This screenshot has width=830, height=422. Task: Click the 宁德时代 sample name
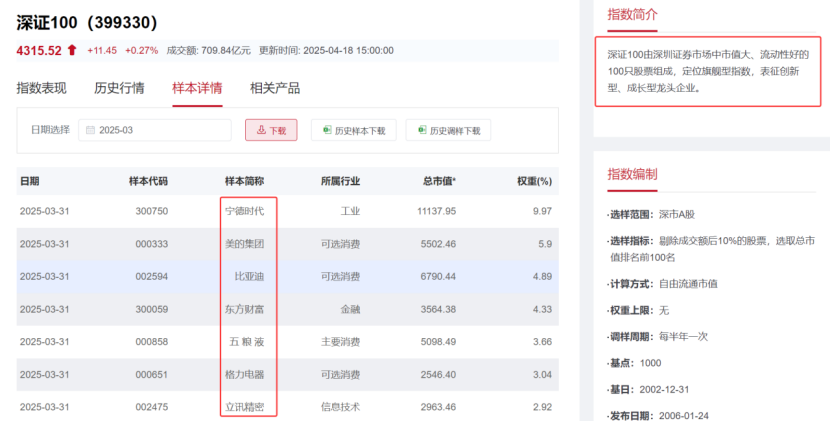245,211
